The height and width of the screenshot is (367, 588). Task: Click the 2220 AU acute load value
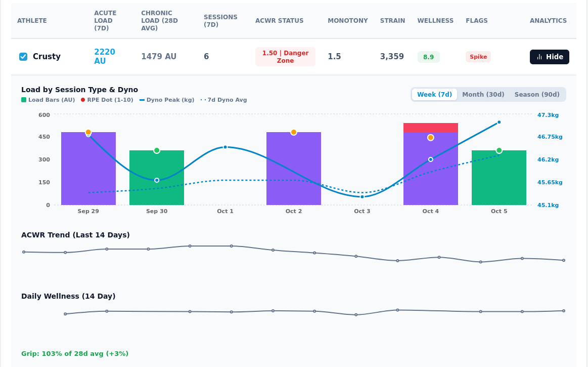click(x=105, y=57)
